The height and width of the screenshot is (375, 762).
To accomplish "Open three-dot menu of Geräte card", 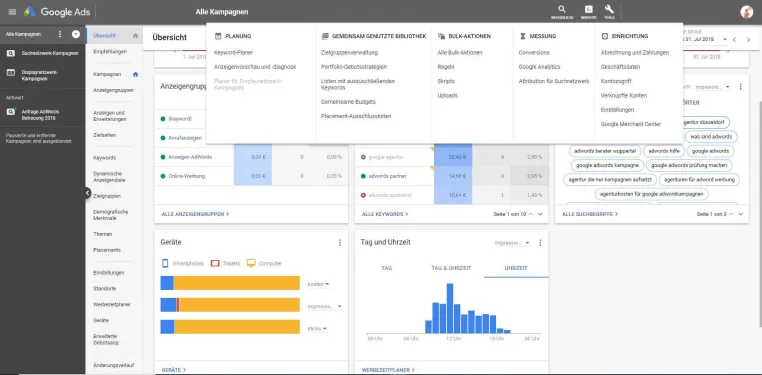I will click(x=340, y=242).
